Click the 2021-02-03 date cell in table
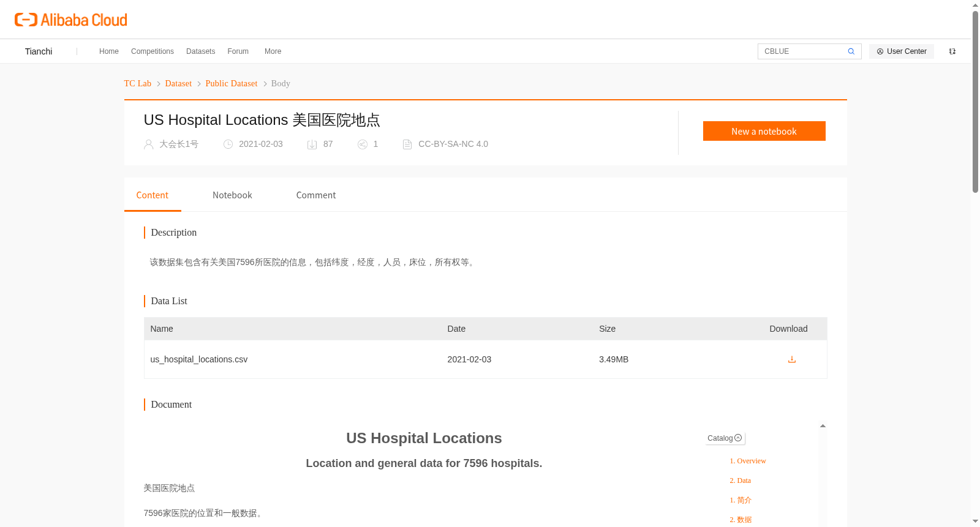 [469, 360]
